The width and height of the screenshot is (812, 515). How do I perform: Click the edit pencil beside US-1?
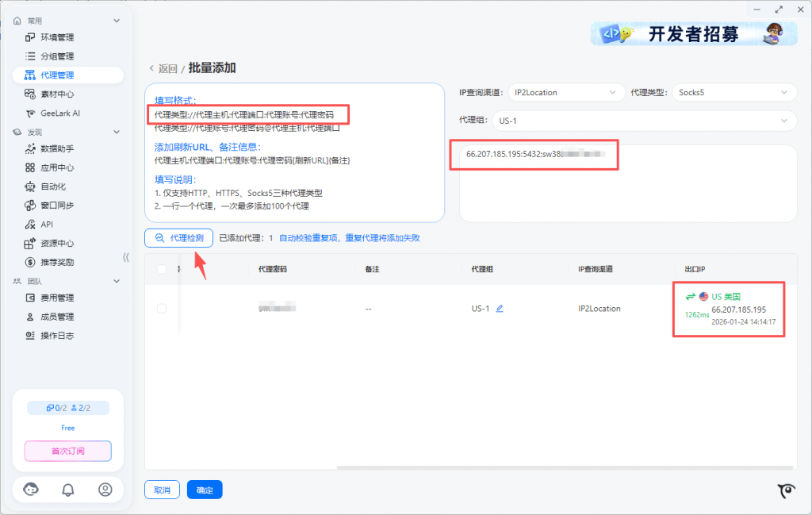coord(500,309)
